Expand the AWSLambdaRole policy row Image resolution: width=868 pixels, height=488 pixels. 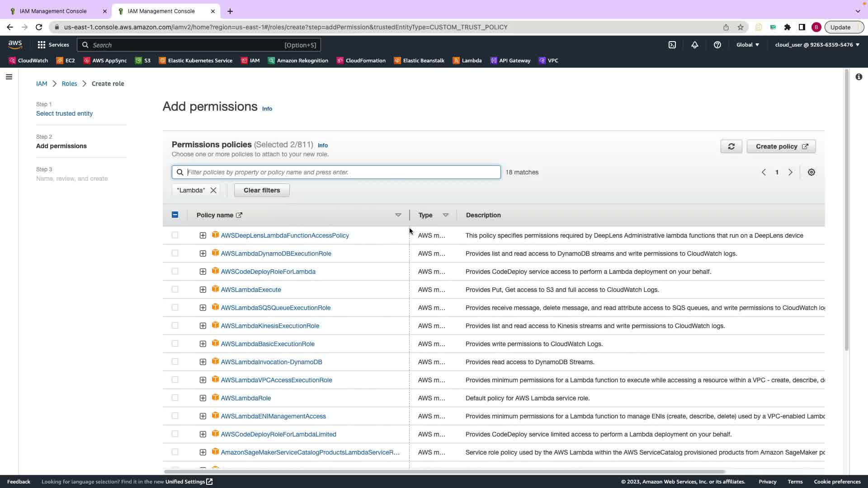203,398
